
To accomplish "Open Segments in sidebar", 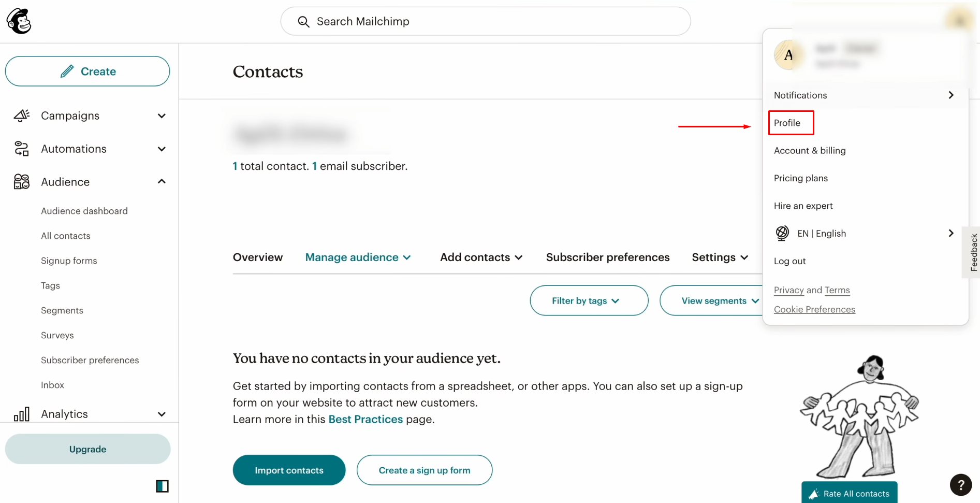I will tap(62, 310).
